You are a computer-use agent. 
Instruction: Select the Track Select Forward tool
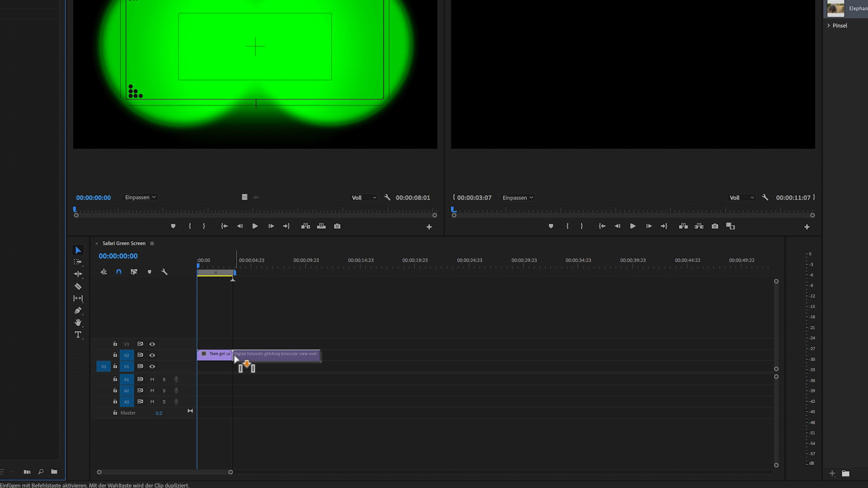(x=78, y=262)
